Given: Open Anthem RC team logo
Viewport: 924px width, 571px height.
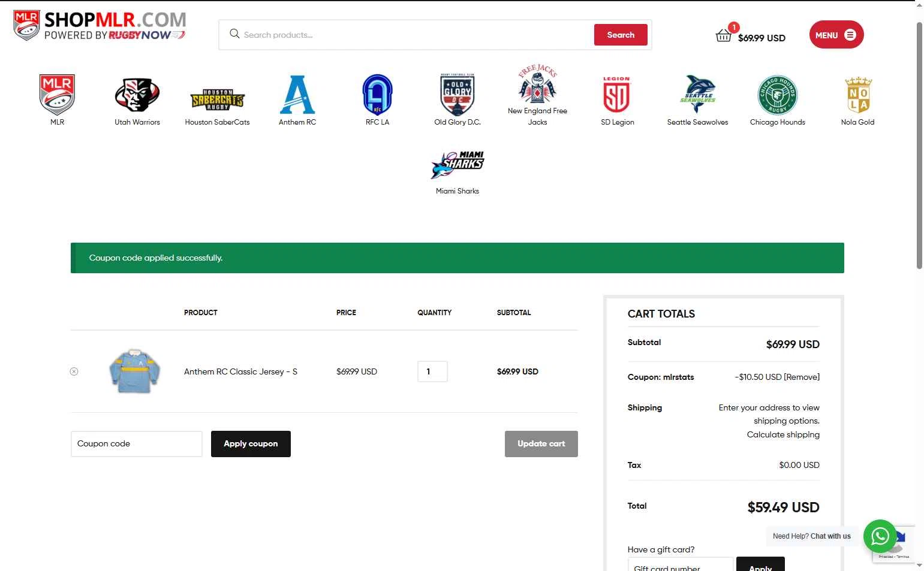Looking at the screenshot, I should [297, 95].
